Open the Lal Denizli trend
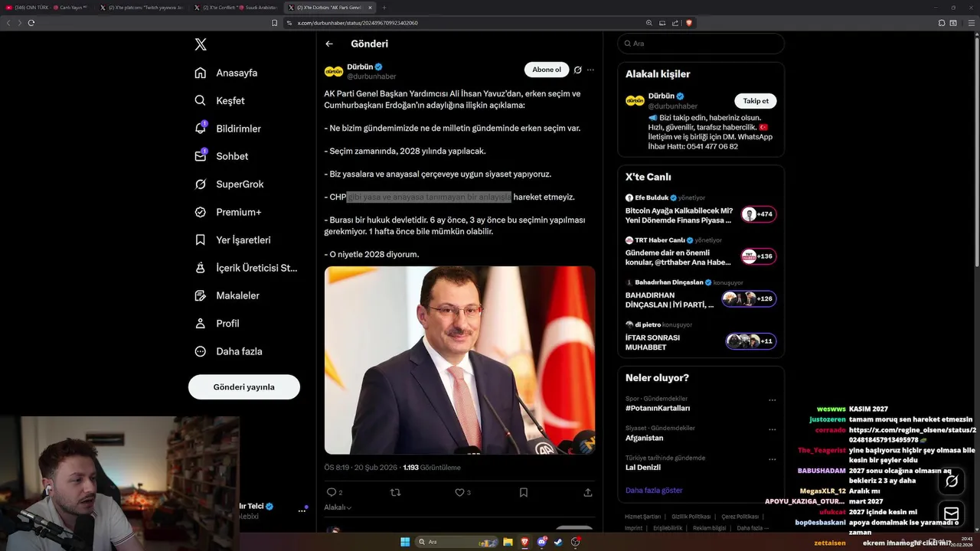This screenshot has height=551, width=980. coord(643,467)
